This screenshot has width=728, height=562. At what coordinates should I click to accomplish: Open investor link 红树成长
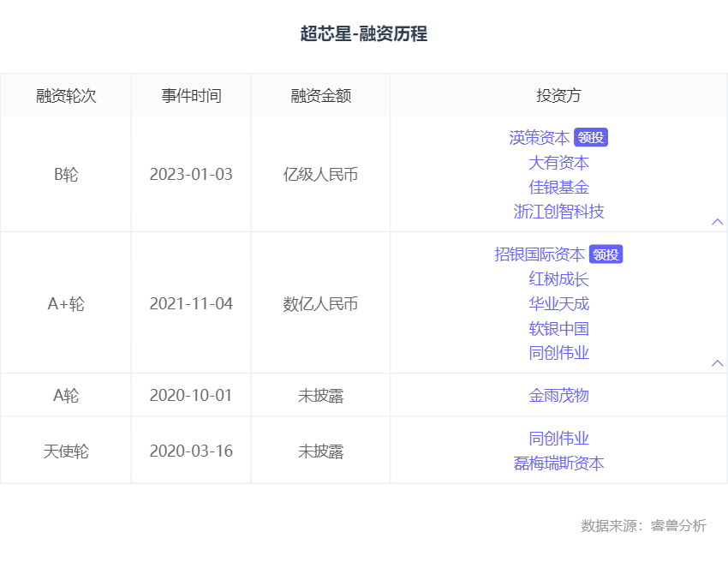click(x=558, y=279)
